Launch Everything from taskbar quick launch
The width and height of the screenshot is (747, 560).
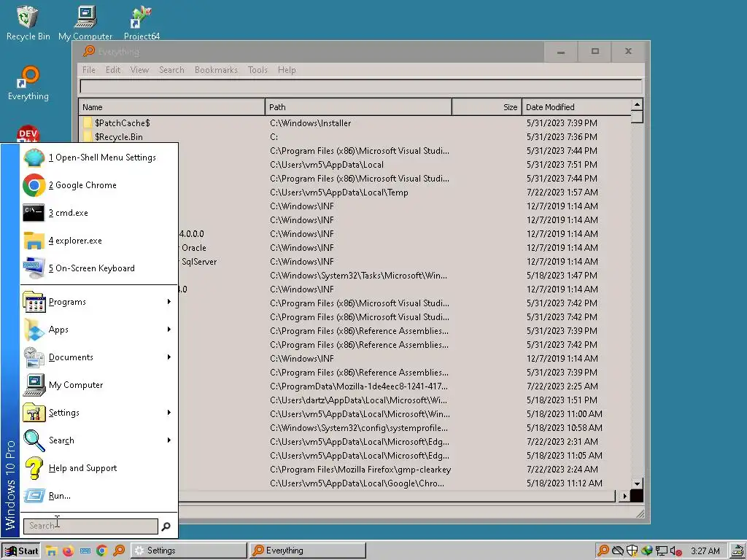[x=119, y=551]
